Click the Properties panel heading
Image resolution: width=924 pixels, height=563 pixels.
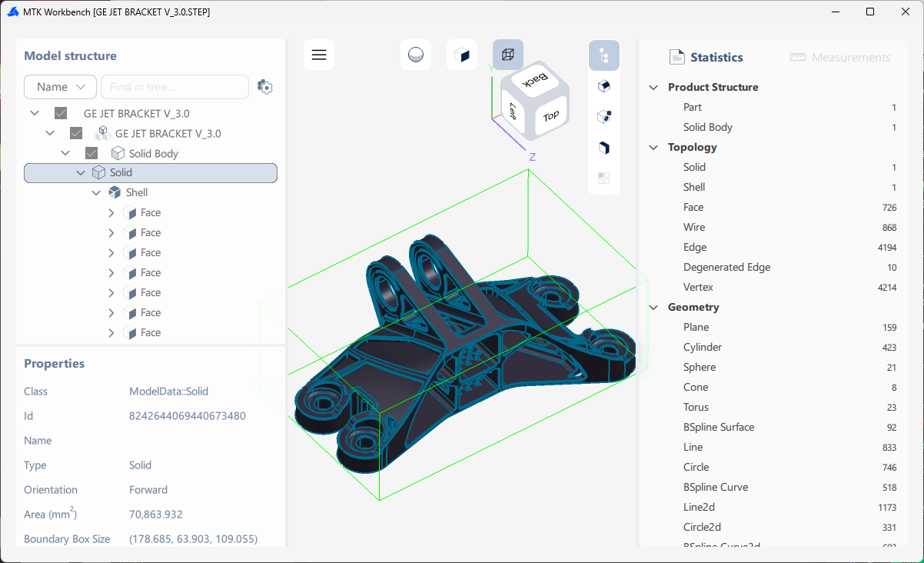point(55,363)
